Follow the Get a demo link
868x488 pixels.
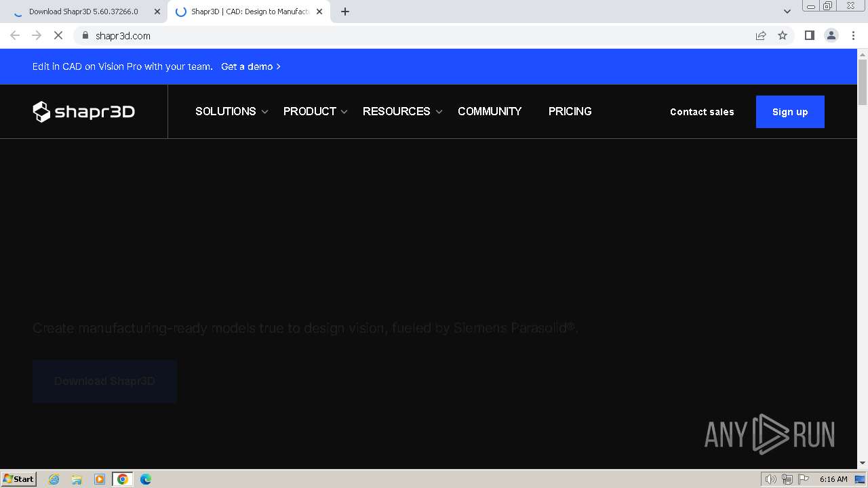[x=251, y=66]
